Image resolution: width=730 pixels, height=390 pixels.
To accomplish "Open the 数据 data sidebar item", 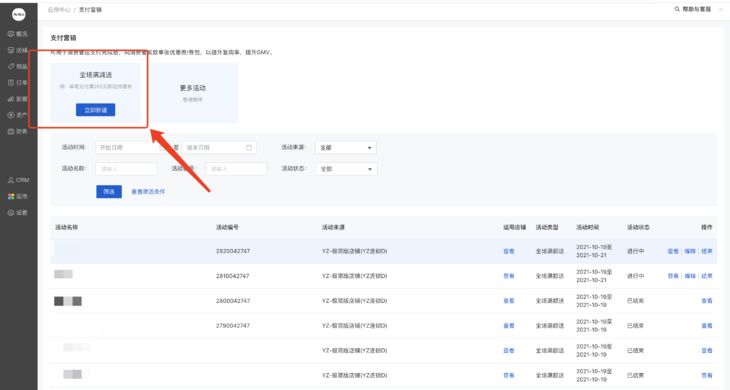I will pyautogui.click(x=18, y=99).
